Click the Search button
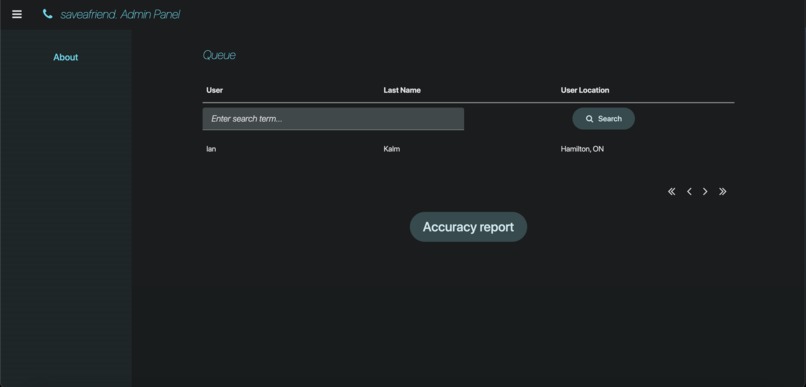The image size is (806, 387). (x=603, y=119)
